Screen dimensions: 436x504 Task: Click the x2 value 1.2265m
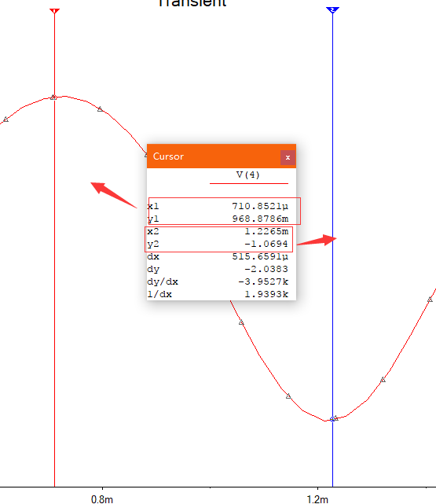pyautogui.click(x=266, y=231)
